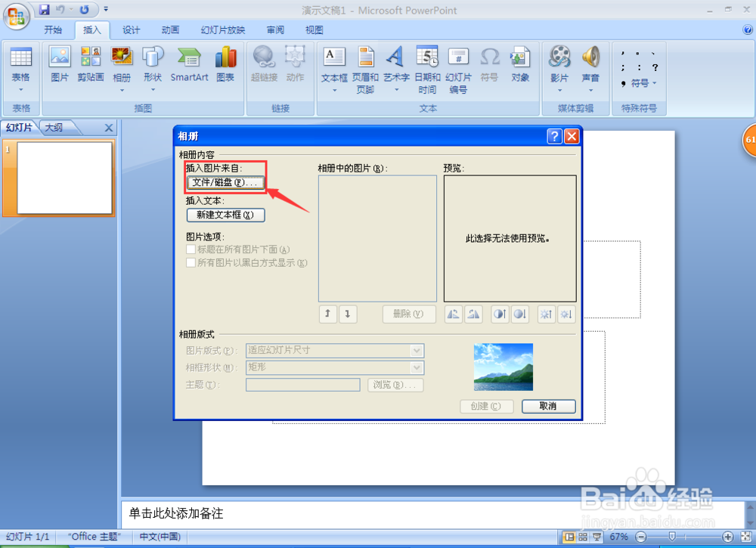Expand table (表格) dropdown arrow
Screen dimensions: 756x548
tap(20, 90)
